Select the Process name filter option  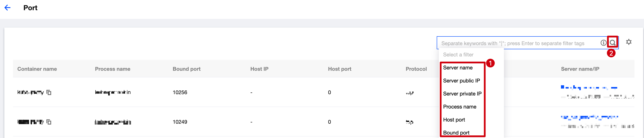click(x=459, y=107)
